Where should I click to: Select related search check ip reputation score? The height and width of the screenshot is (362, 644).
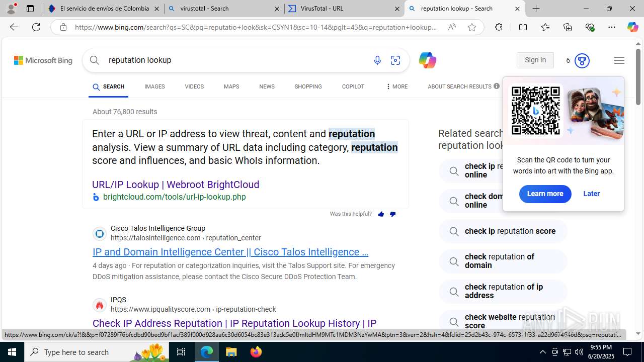pyautogui.click(x=503, y=231)
